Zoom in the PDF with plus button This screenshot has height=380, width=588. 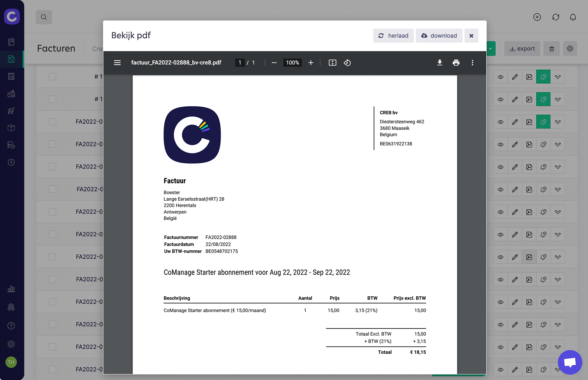click(x=311, y=63)
